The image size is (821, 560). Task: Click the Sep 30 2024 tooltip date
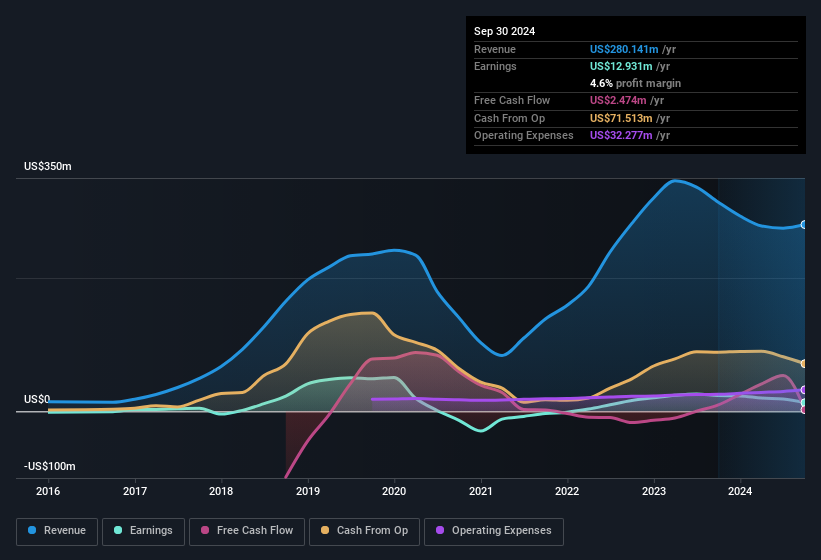505,31
